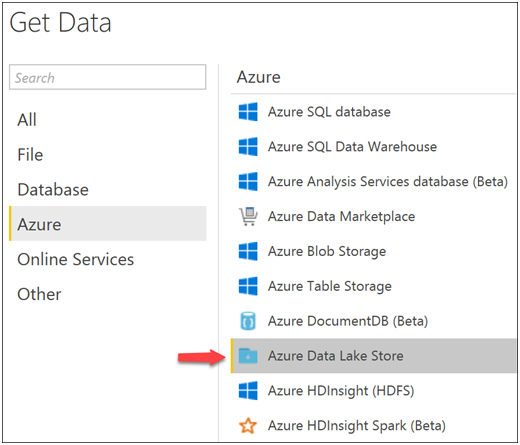Focus the Search input field
This screenshot has width=520, height=445.
tap(108, 77)
